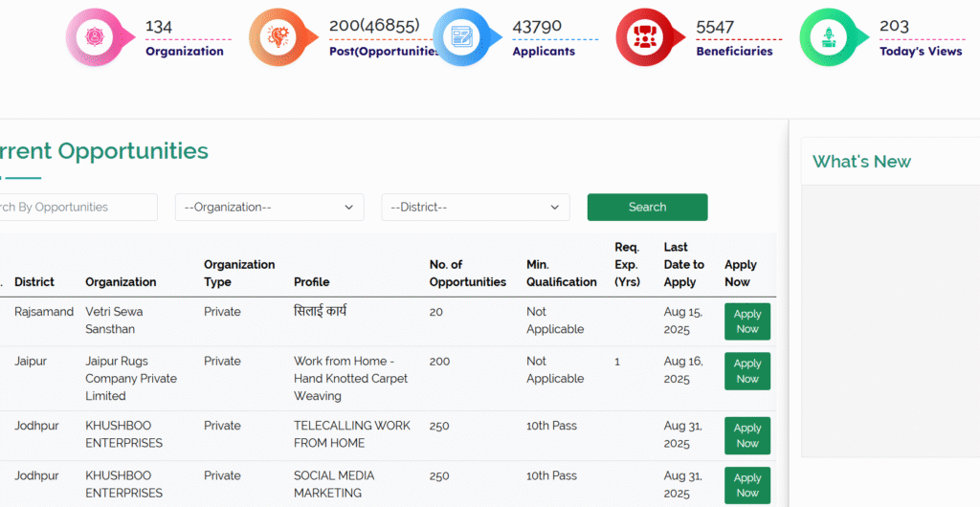Click the Req. Exp. (Yrs) header
The image size is (980, 507).
(x=628, y=265)
